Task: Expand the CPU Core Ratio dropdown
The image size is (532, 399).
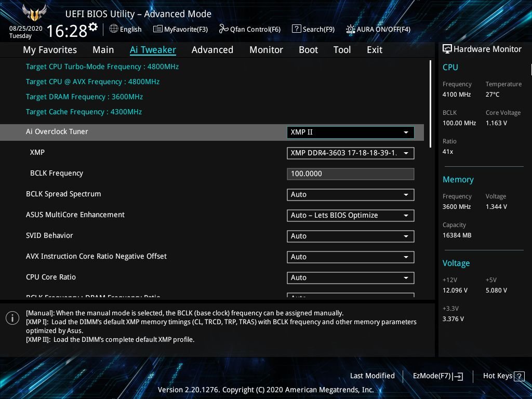Action: [x=351, y=277]
